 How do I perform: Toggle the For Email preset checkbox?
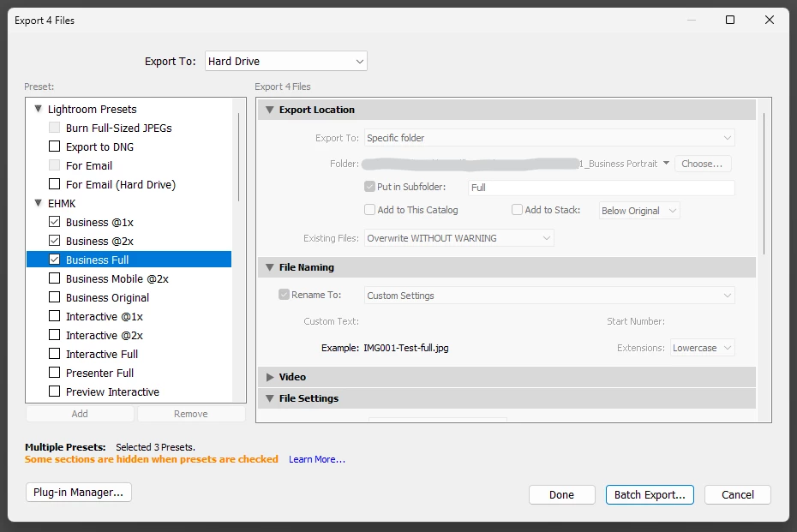coord(54,165)
